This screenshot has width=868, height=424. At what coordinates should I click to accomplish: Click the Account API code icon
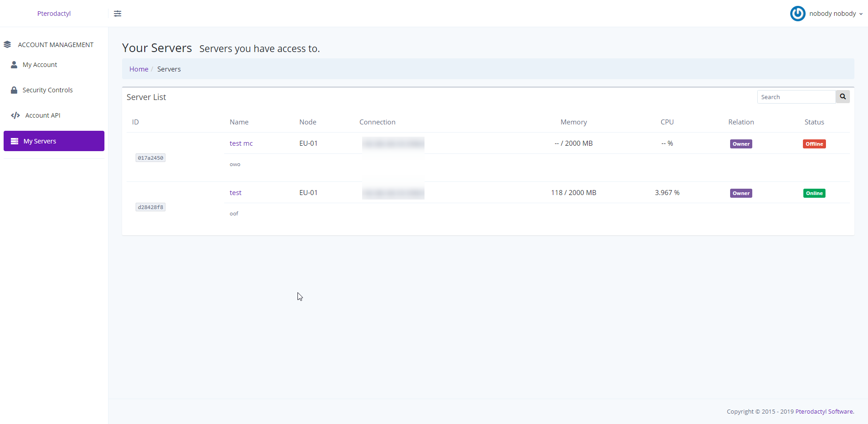[x=15, y=115]
